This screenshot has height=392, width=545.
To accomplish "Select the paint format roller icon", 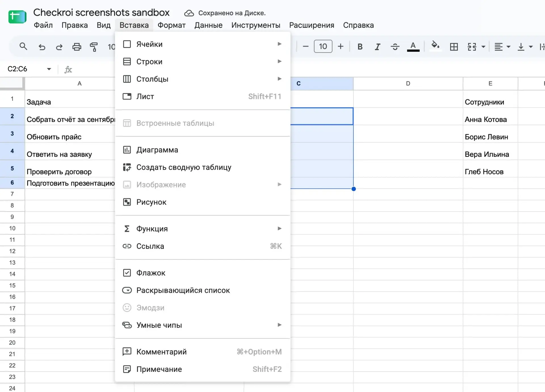I will coord(94,47).
